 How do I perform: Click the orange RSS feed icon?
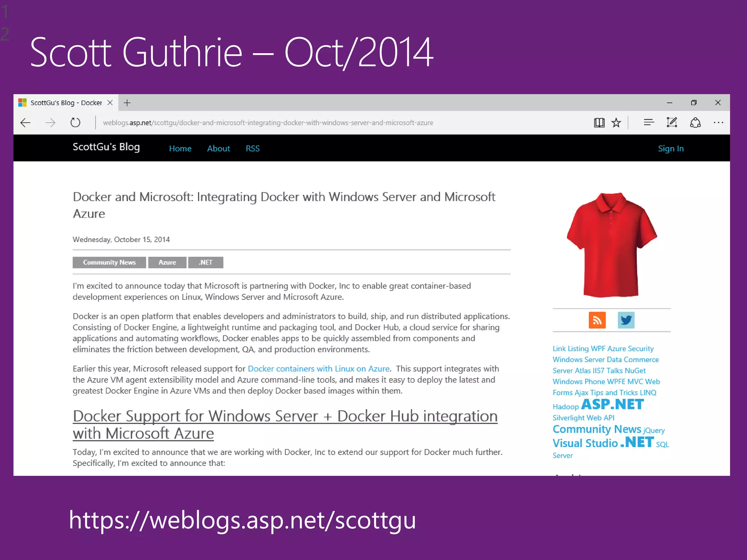tap(597, 320)
